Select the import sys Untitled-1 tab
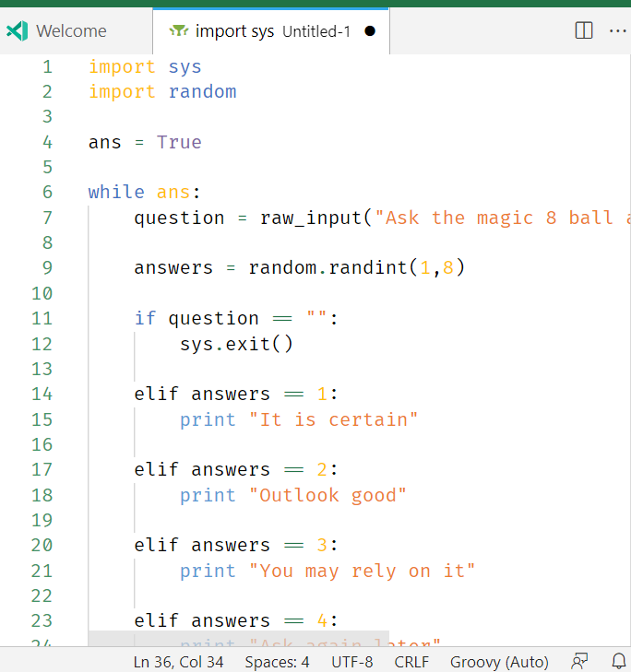Image resolution: width=631 pixels, height=672 pixels. 271,30
